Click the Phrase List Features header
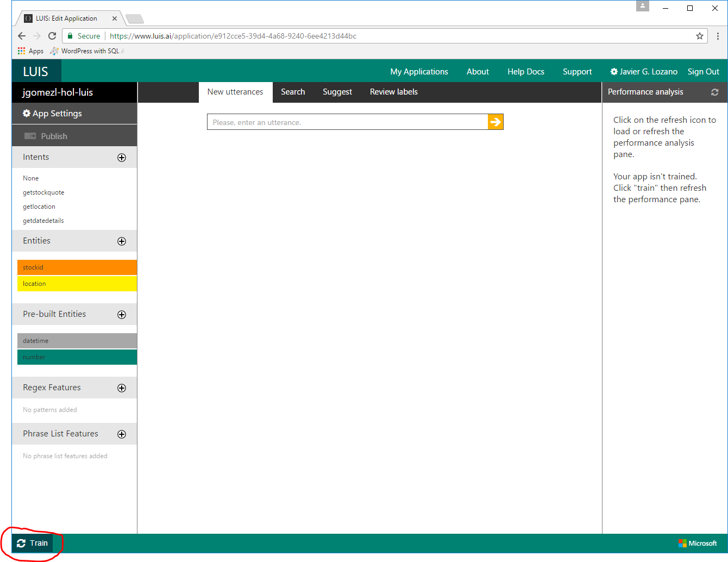 click(74, 434)
